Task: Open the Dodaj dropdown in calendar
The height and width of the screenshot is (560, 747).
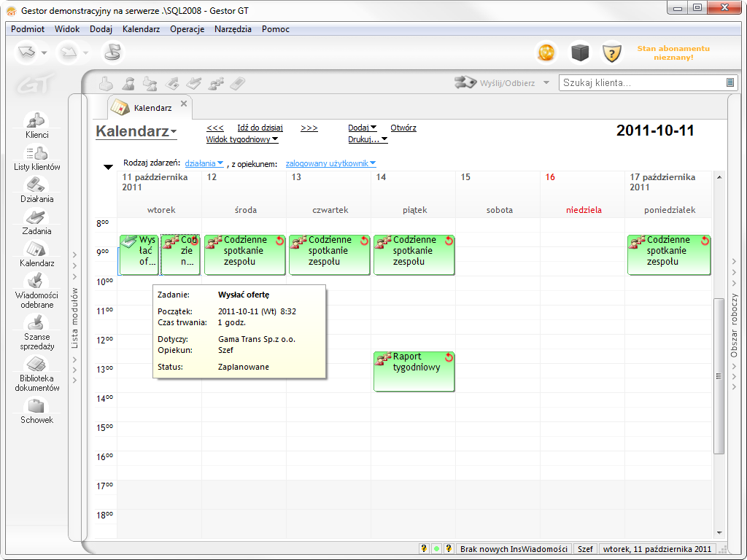Action: 362,128
